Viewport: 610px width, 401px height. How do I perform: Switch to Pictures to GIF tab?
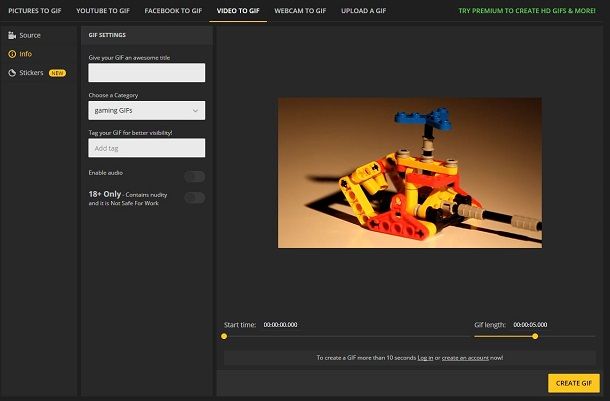pos(34,10)
